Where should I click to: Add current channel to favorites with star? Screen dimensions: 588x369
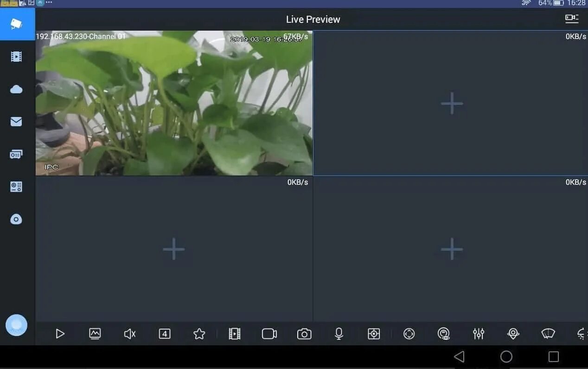click(199, 334)
